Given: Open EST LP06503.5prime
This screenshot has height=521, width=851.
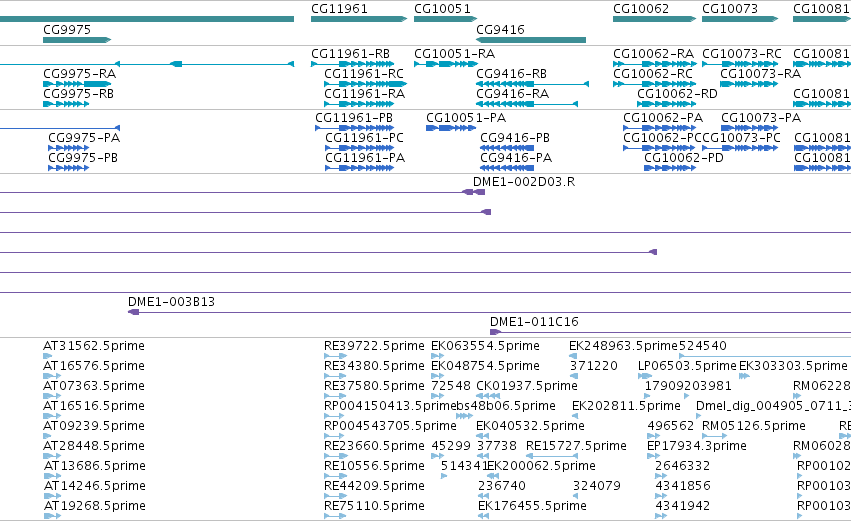Looking at the screenshot, I should pyautogui.click(x=687, y=366).
